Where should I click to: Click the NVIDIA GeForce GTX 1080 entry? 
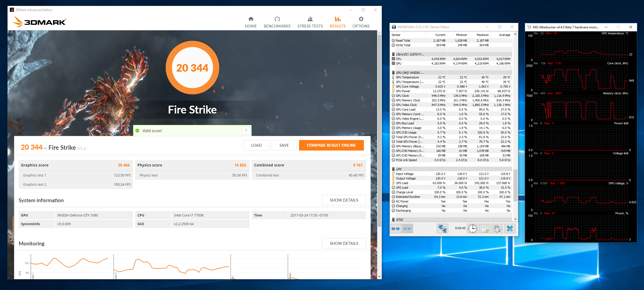(x=78, y=215)
